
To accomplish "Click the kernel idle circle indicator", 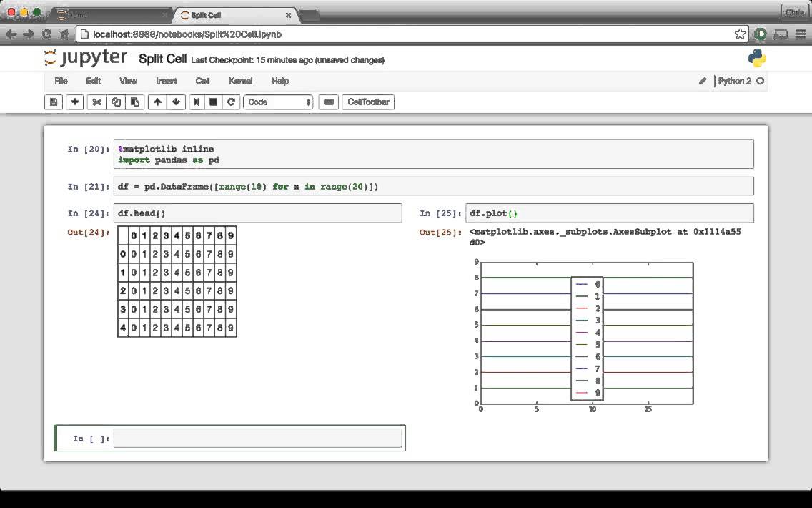I will pyautogui.click(x=761, y=81).
